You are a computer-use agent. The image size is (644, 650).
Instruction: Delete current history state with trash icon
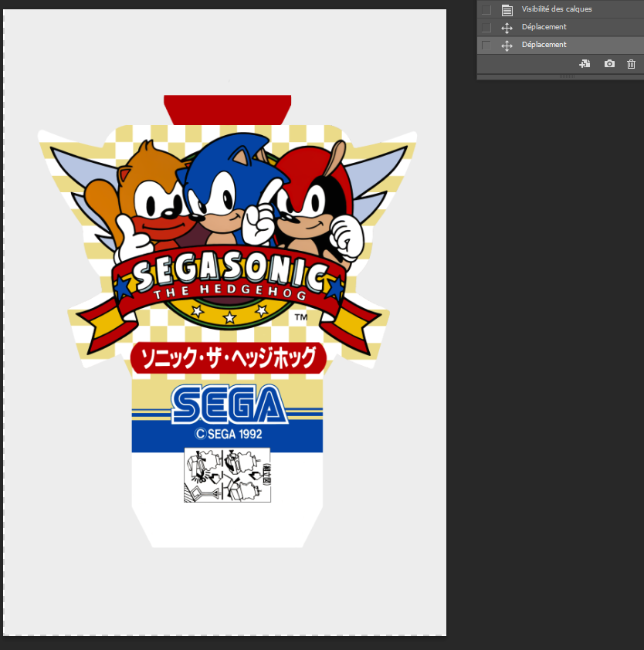click(631, 64)
